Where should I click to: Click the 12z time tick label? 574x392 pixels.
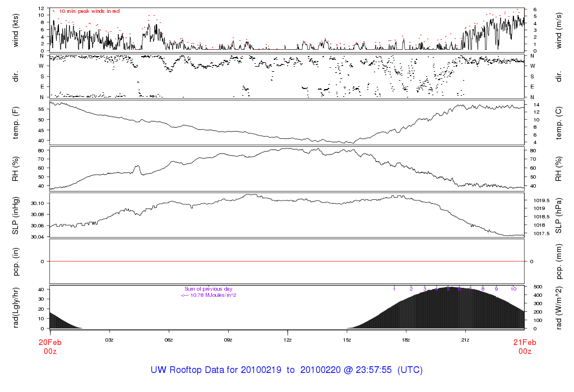pos(288,340)
